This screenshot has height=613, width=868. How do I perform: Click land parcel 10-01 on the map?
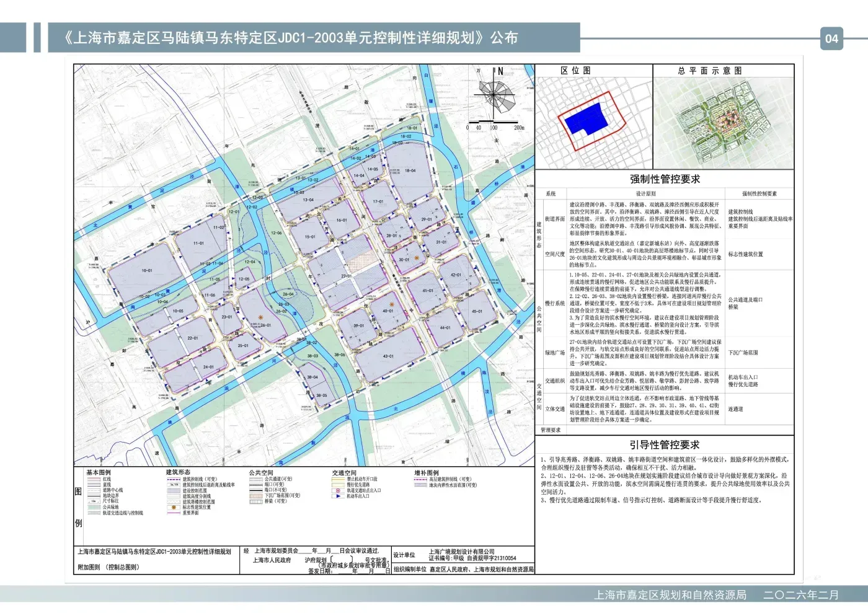click(146, 270)
